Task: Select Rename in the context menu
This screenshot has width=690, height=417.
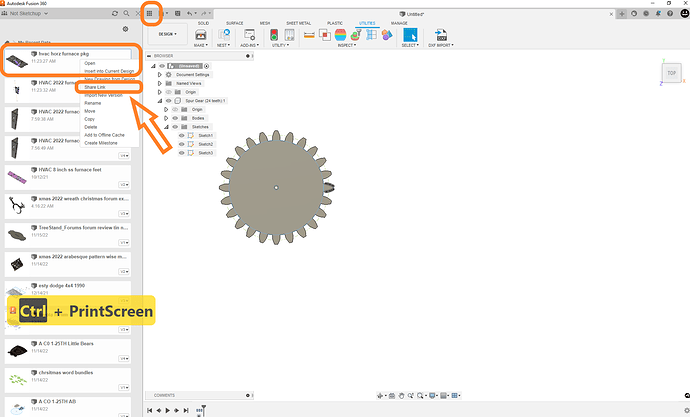Action: 92,103
